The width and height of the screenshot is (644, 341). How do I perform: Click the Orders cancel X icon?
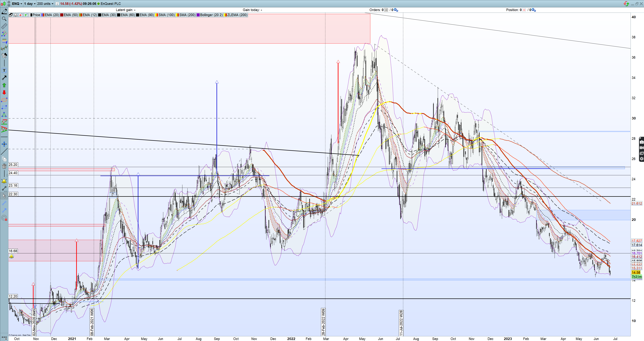(386, 10)
